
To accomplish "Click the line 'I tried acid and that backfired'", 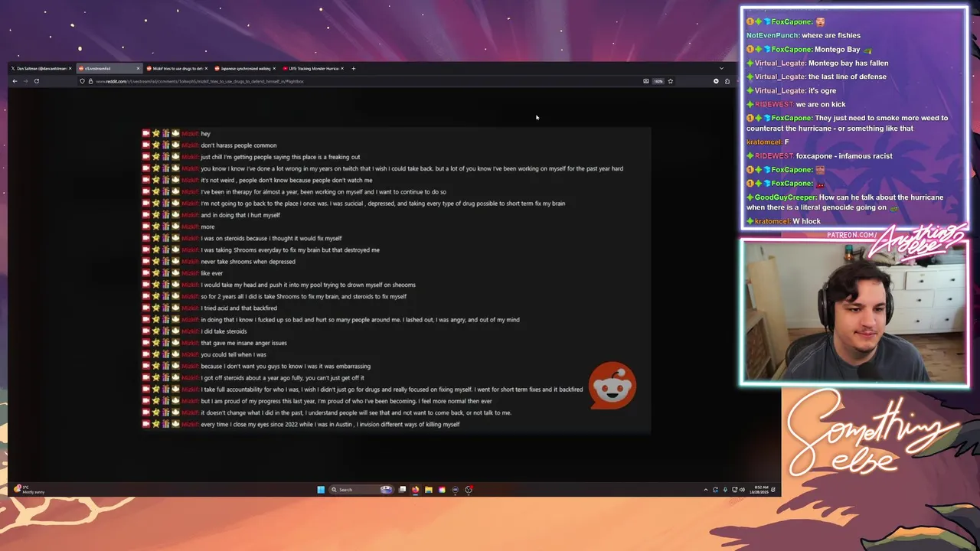I will pyautogui.click(x=239, y=308).
